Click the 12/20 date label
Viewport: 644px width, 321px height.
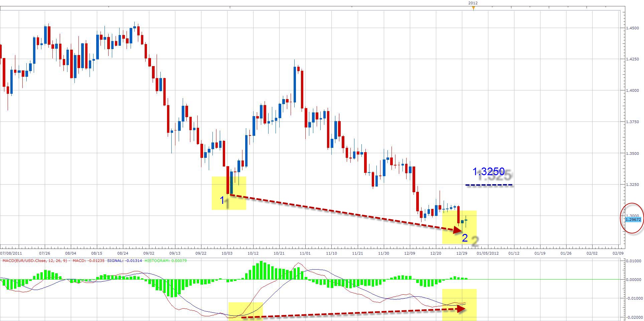click(x=436, y=253)
